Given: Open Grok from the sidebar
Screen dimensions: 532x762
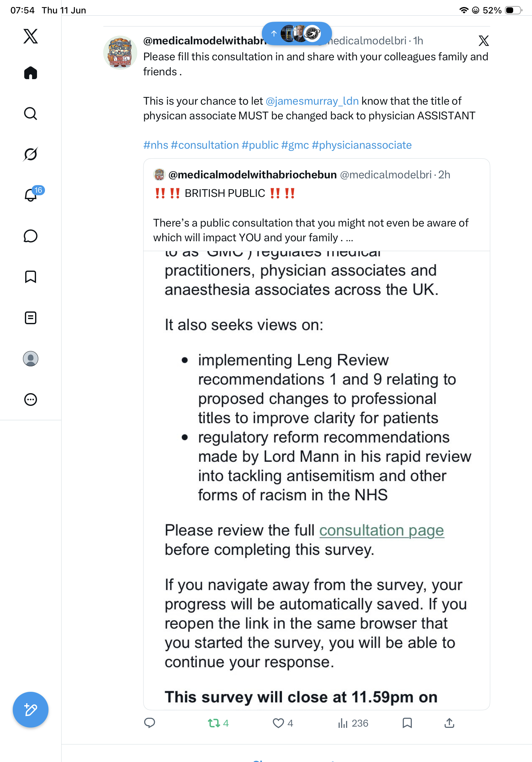Looking at the screenshot, I should (x=31, y=154).
